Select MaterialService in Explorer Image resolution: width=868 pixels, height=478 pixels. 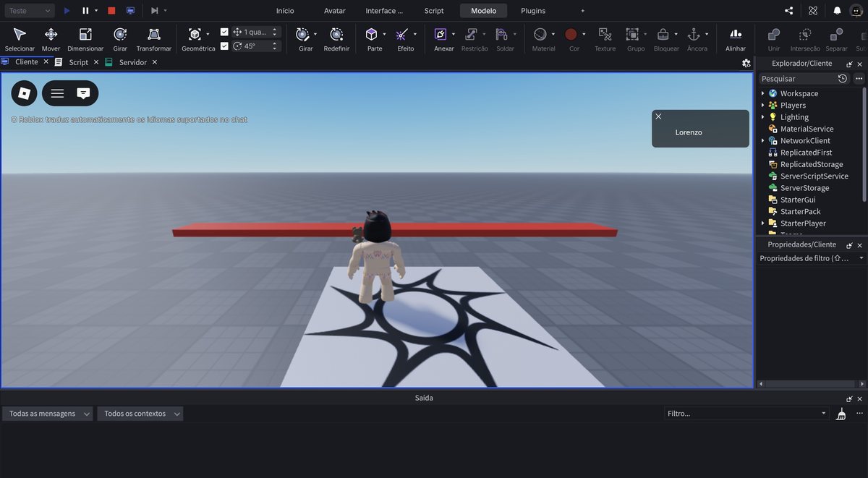807,129
